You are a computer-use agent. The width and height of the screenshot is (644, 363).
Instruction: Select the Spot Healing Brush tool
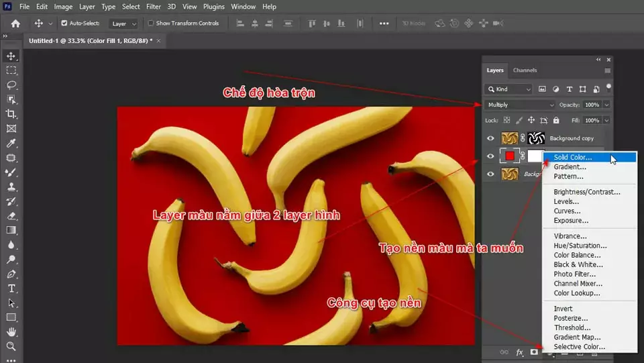pyautogui.click(x=11, y=158)
